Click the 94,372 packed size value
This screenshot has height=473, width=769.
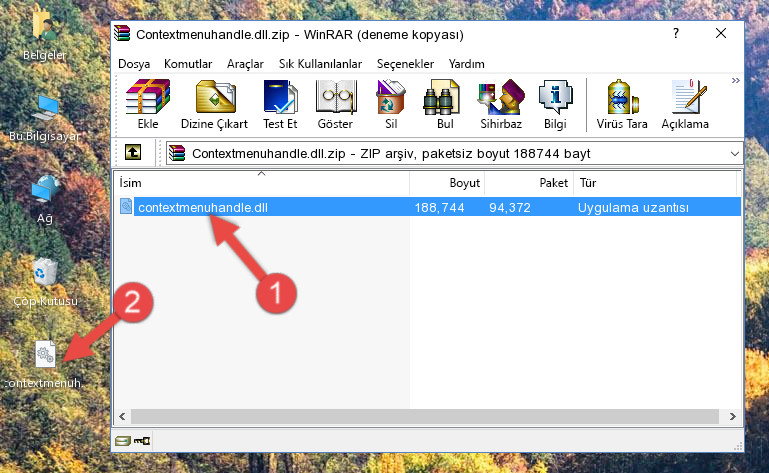510,208
